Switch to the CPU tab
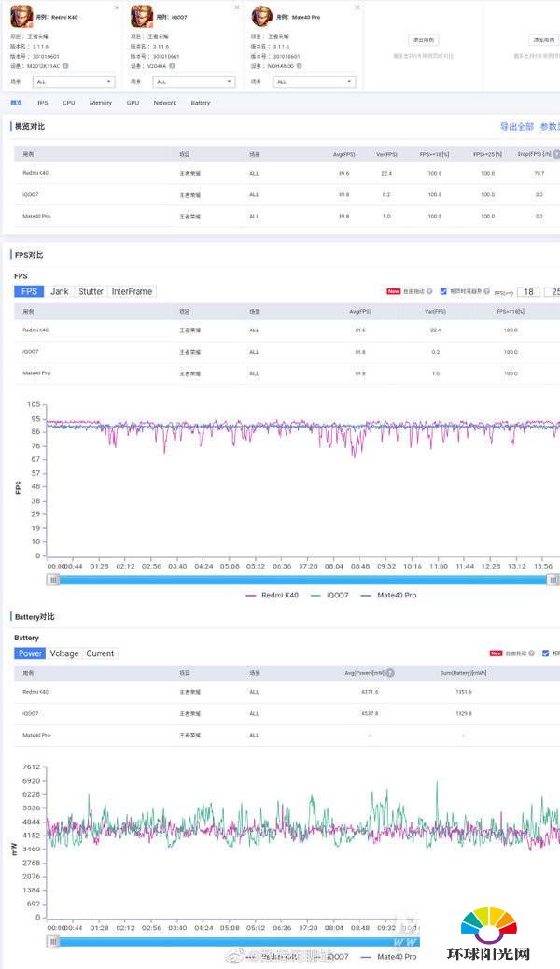The image size is (560, 969). [69, 103]
